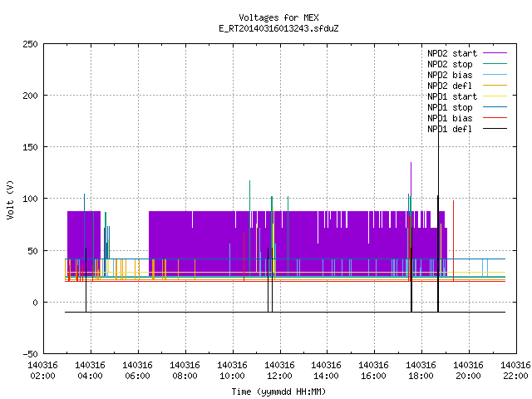Click the yellow NPD1 start legend line
Screen dimensions: 532x399
pos(495,96)
